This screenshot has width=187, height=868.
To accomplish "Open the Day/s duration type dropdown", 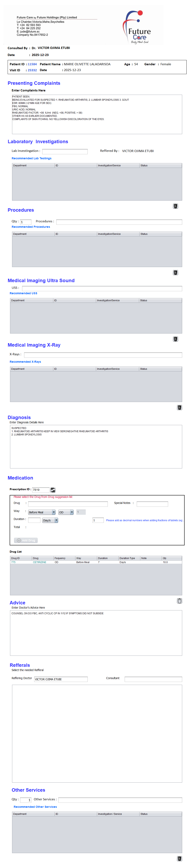I will click(x=50, y=520).
